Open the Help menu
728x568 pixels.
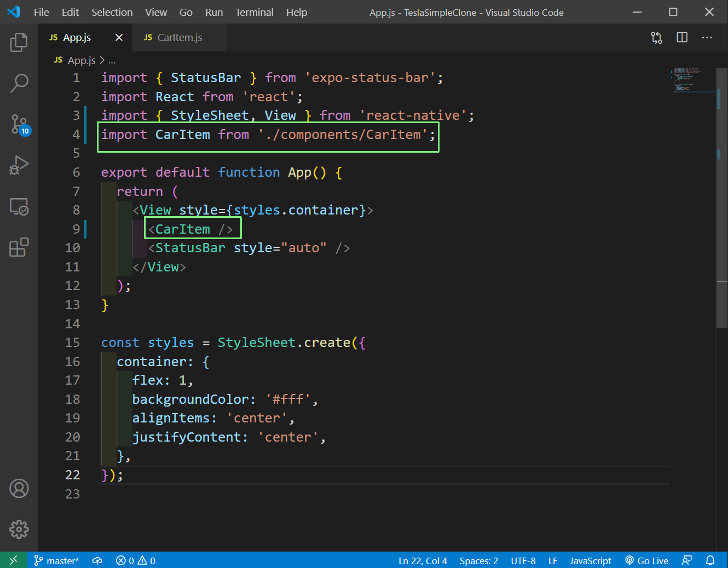(x=297, y=12)
